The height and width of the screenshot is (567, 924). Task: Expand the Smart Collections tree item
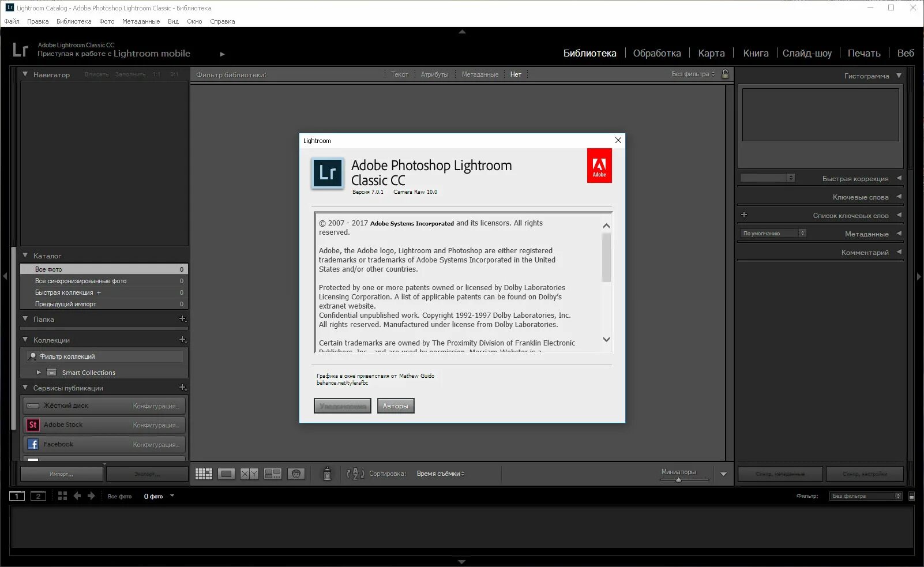click(39, 373)
